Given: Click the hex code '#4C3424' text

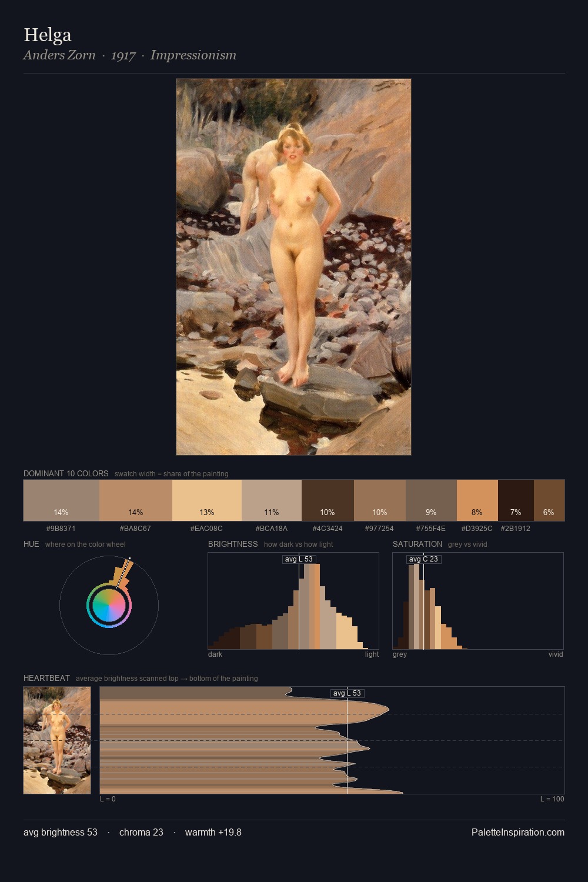Looking at the screenshot, I should [328, 528].
